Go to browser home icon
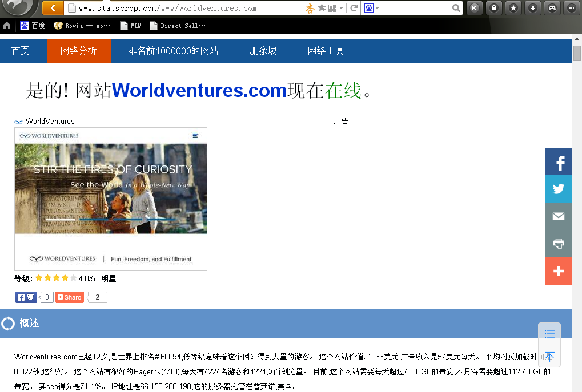582x392 pixels. pos(7,26)
